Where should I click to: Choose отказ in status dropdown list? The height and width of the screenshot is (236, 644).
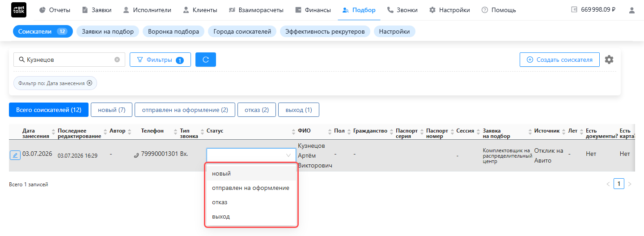pyautogui.click(x=251, y=202)
